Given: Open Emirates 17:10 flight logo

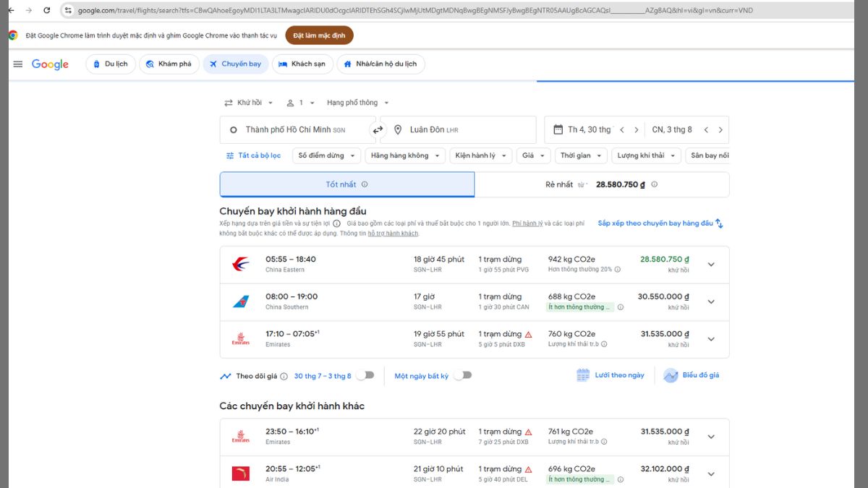Looking at the screenshot, I should click(241, 339).
